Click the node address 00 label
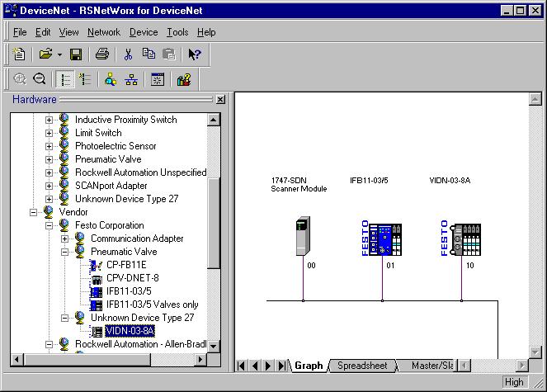The height and width of the screenshot is (392, 547). coord(311,266)
